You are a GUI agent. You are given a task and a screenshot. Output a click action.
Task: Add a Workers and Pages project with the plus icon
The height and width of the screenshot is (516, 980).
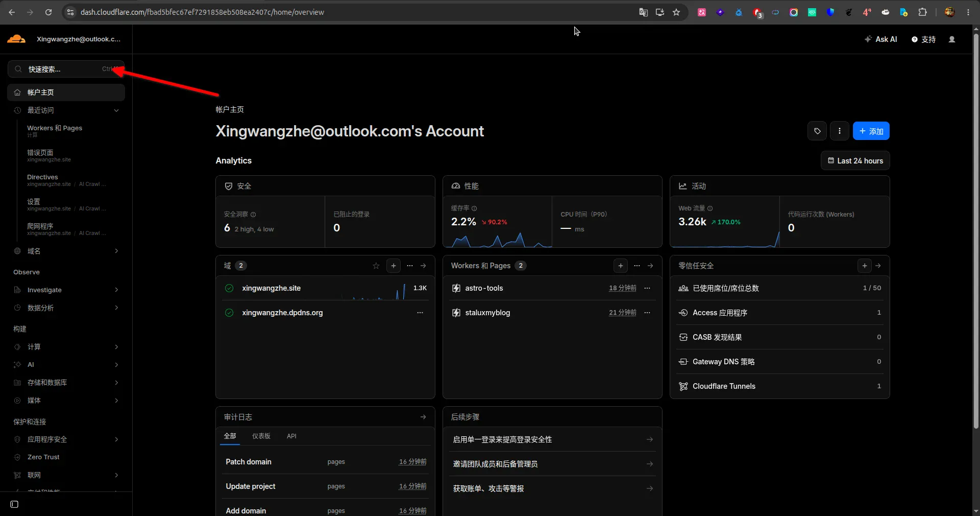(621, 266)
